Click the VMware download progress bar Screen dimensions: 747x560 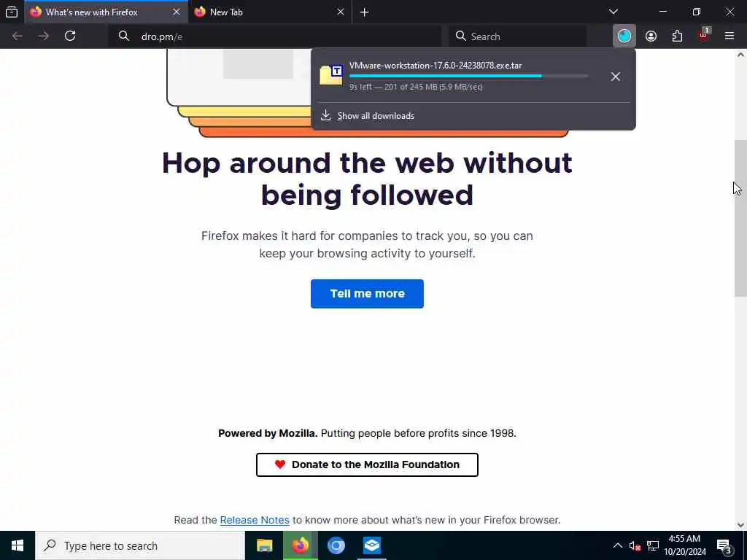469,76
